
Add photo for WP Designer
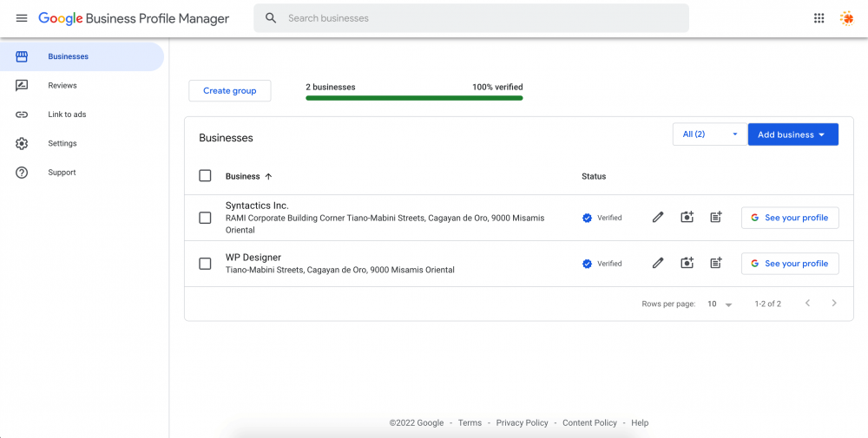pyautogui.click(x=687, y=264)
